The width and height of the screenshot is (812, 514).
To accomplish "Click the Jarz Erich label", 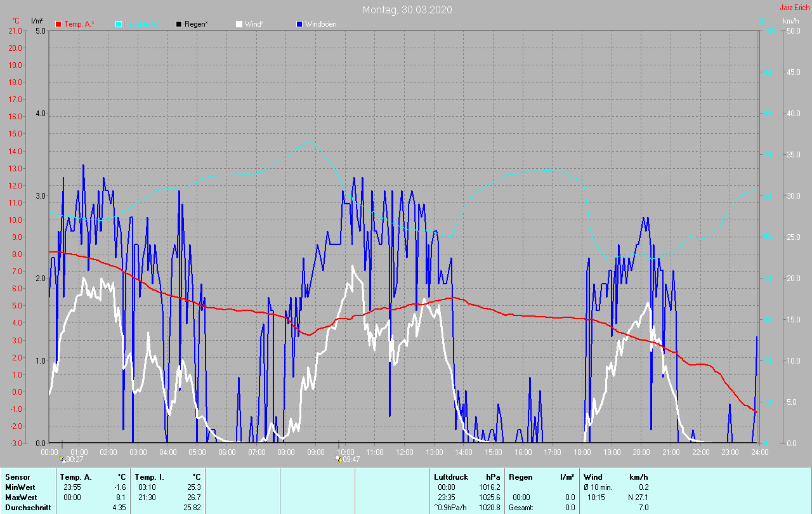I will pyautogui.click(x=794, y=8).
